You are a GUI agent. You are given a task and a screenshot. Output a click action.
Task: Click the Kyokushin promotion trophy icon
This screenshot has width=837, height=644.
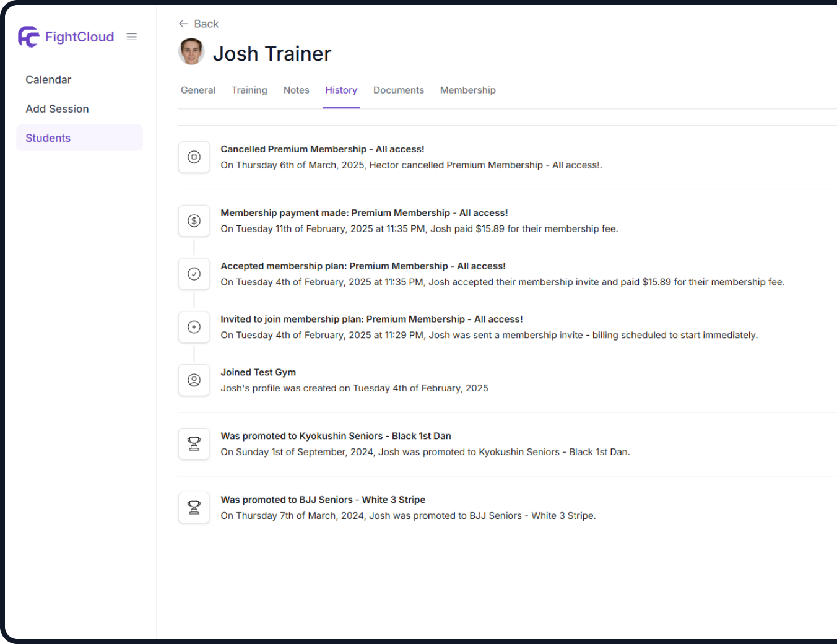point(194,444)
